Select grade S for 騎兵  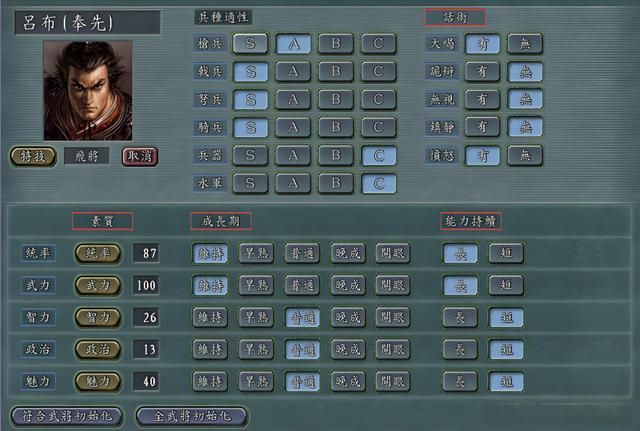pyautogui.click(x=251, y=127)
